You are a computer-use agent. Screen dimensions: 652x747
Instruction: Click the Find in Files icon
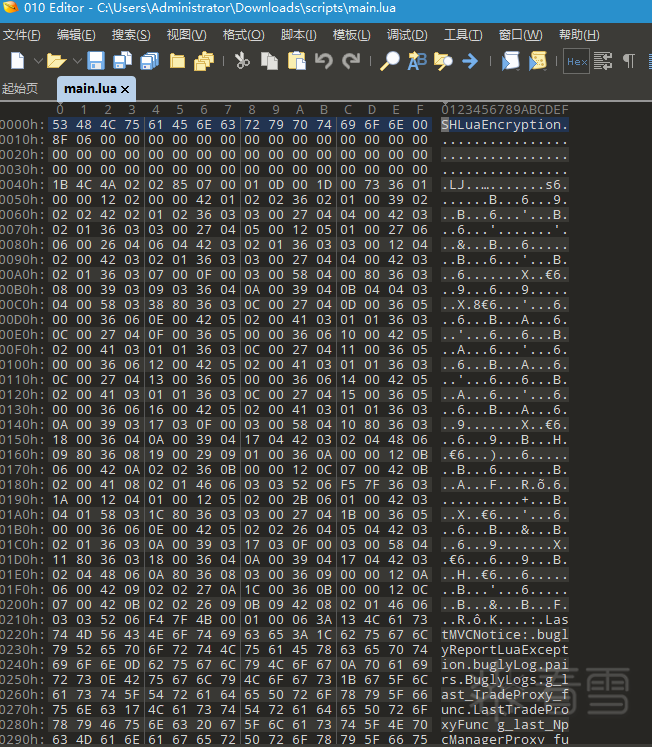click(x=443, y=61)
